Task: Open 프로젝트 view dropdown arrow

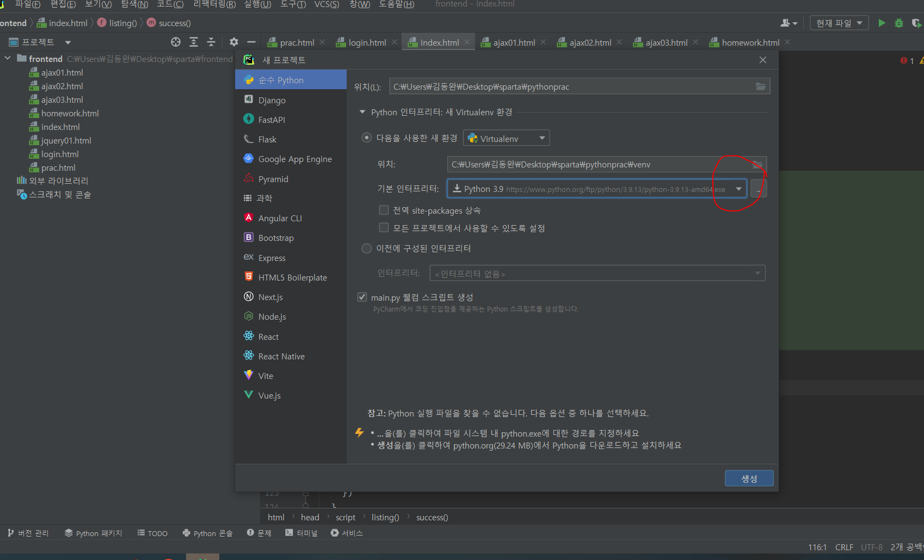Action: (68, 42)
